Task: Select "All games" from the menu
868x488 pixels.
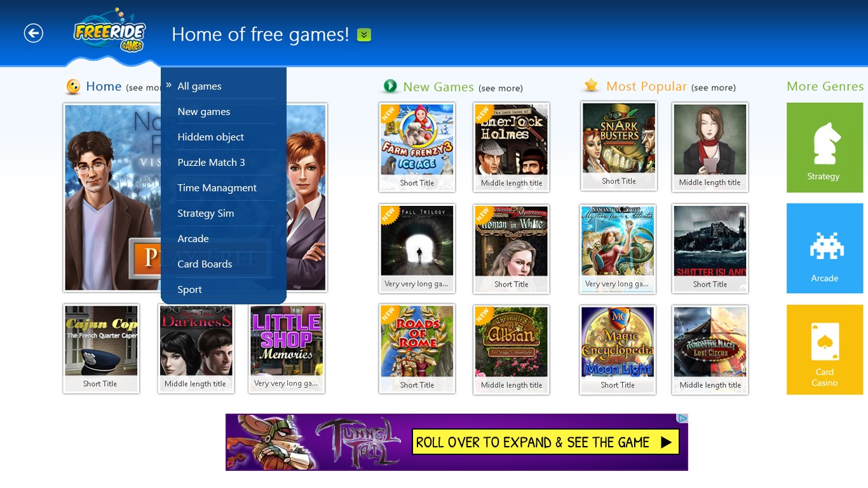Action: (x=200, y=86)
